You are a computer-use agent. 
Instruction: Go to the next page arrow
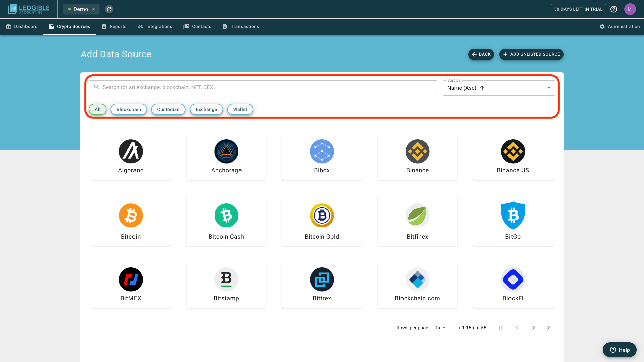[x=533, y=328]
